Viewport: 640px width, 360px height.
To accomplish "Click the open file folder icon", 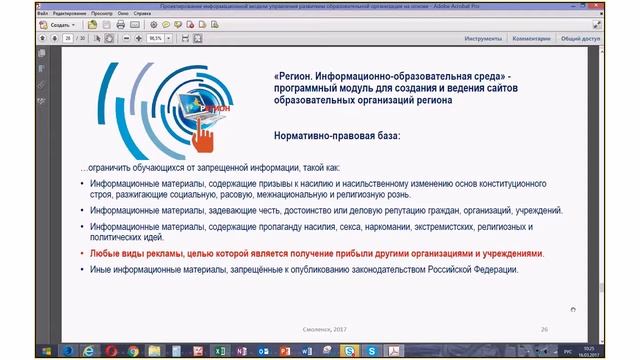I will coord(92,25).
